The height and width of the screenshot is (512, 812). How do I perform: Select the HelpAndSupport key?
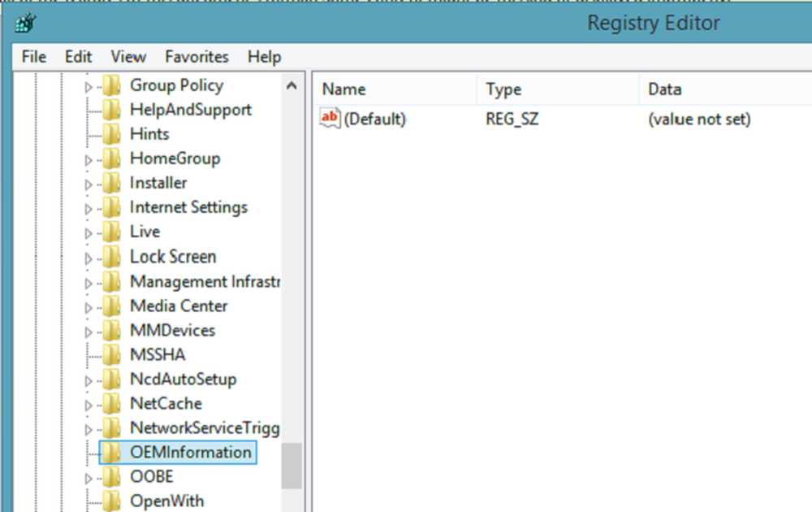(x=190, y=110)
